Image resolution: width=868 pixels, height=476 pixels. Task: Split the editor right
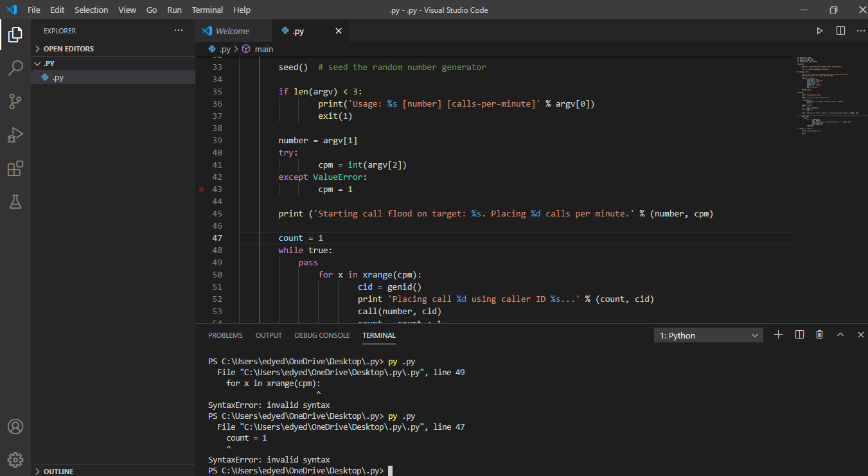[x=840, y=31]
